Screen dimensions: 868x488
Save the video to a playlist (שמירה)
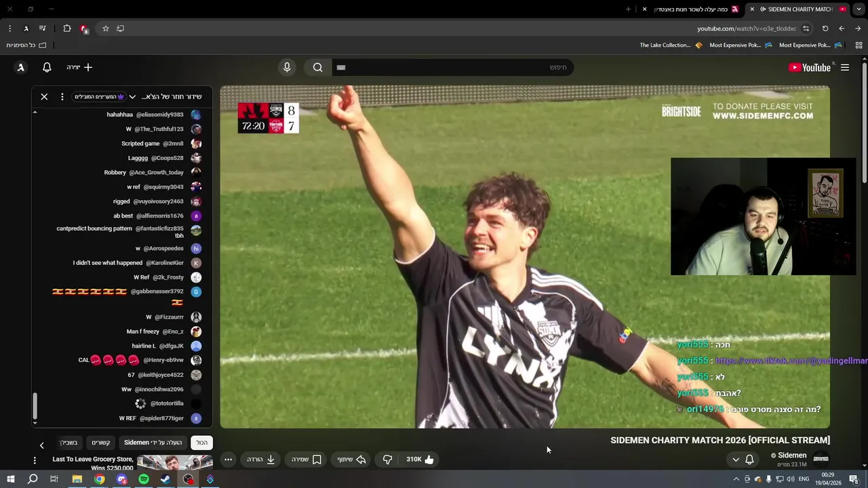pos(307,460)
